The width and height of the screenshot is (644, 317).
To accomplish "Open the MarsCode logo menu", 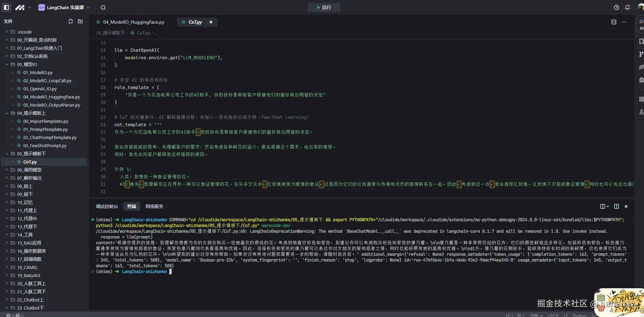I will (20, 7).
